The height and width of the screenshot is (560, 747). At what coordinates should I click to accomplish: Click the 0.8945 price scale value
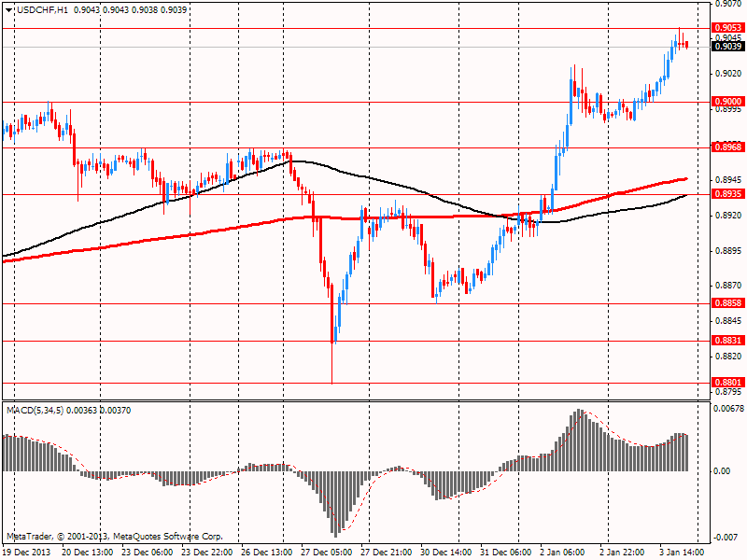(728, 179)
